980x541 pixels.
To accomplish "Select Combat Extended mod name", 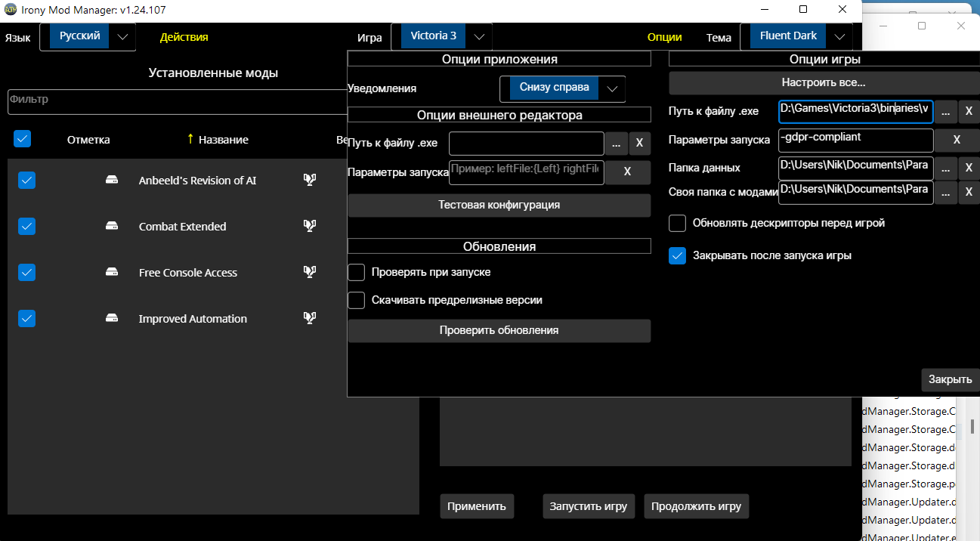I will [x=182, y=226].
